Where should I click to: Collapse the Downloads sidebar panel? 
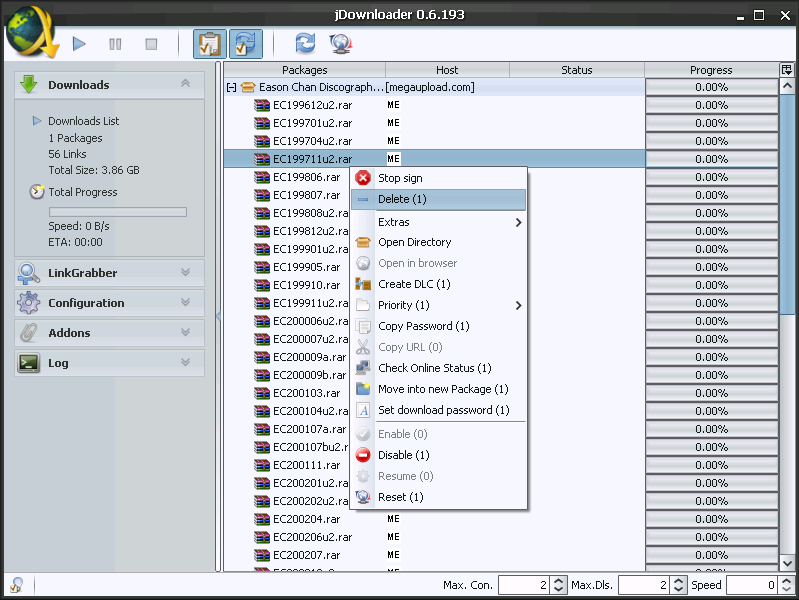185,83
